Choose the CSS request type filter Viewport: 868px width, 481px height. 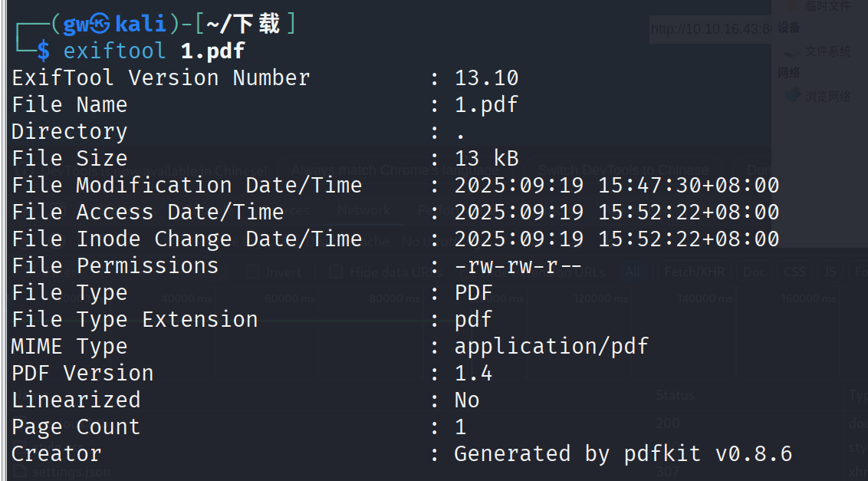click(x=794, y=272)
